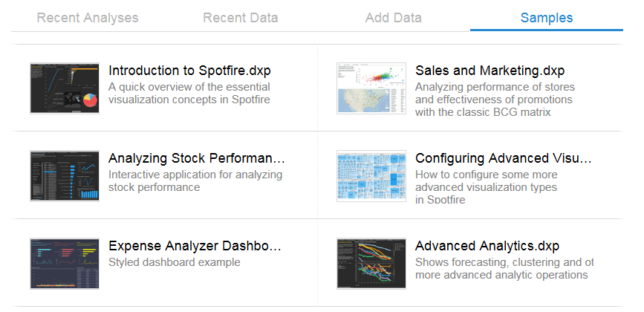
Task: Open the Recent Data tab
Action: click(240, 18)
